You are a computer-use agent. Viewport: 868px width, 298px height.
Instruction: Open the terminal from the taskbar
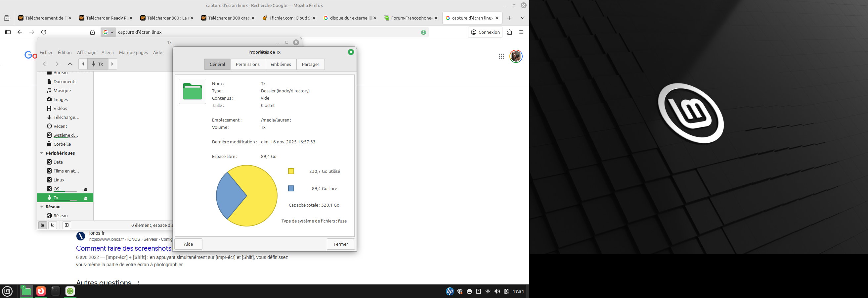55,291
